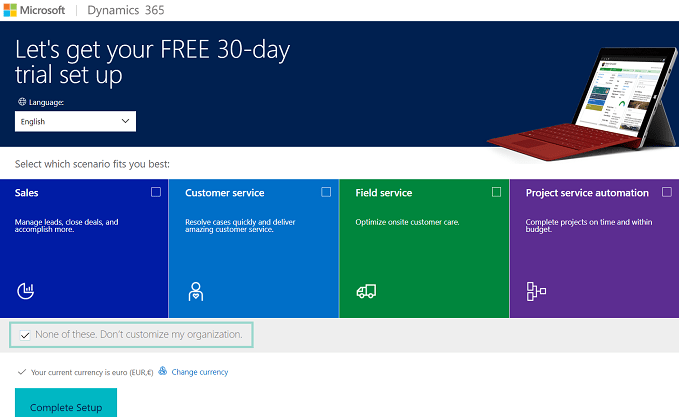Click the Change currency link

(200, 372)
